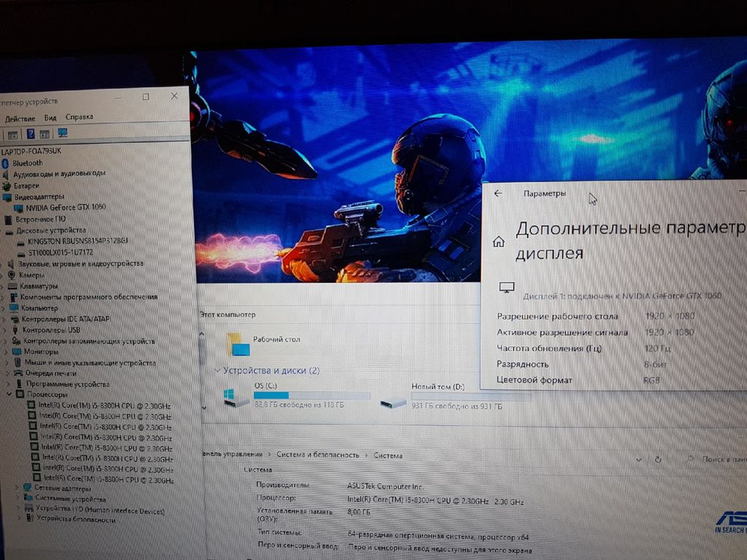Click the Explorer scrollbar up arrow
The height and width of the screenshot is (560, 747).
[201, 334]
